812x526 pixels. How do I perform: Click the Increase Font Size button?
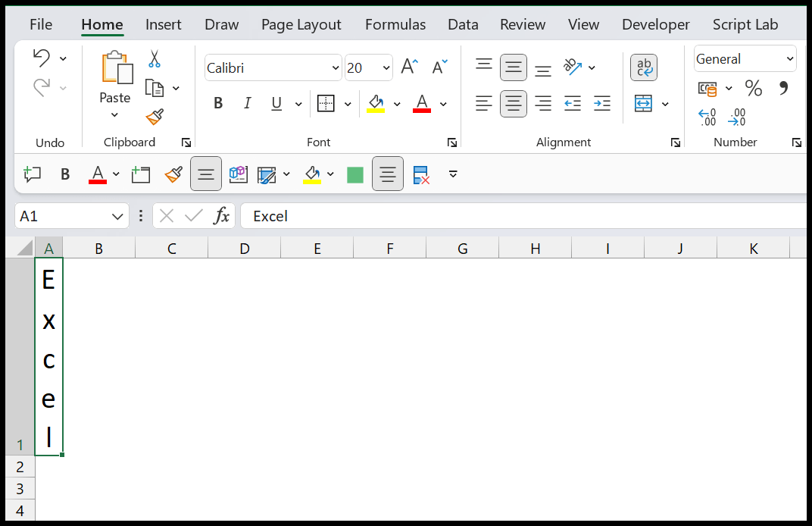pos(409,67)
